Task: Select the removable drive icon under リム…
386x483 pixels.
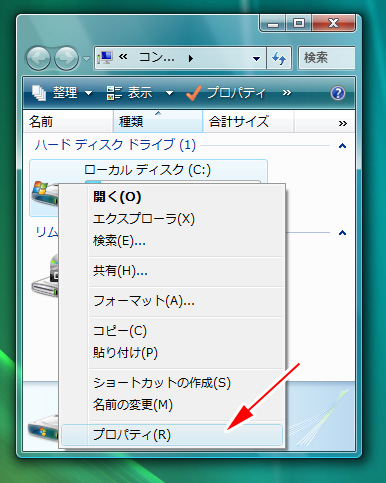Action: 45,275
